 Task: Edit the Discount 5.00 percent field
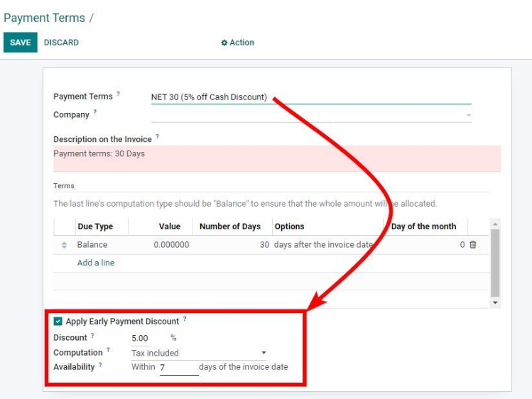140,339
